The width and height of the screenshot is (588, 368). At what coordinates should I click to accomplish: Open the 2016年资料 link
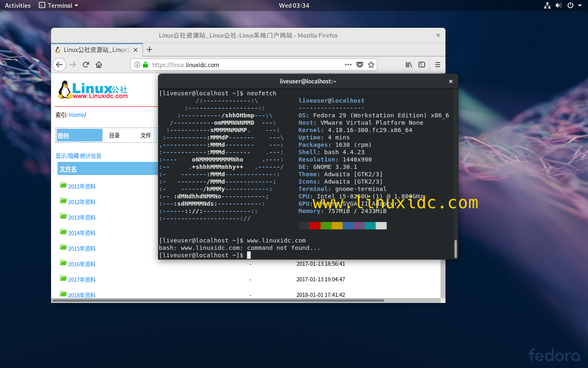click(82, 264)
